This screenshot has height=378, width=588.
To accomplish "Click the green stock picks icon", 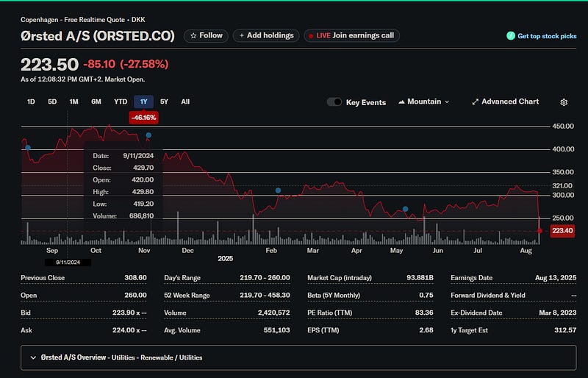I will [510, 35].
